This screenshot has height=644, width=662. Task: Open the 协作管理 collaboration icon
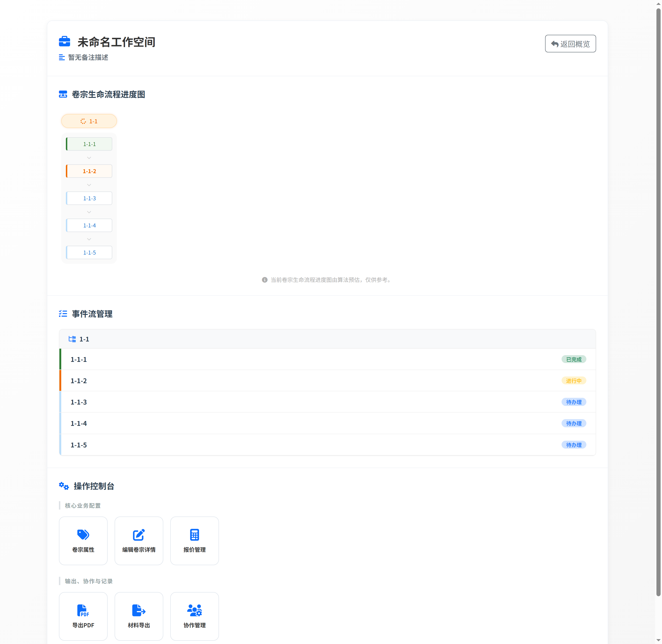click(x=194, y=610)
